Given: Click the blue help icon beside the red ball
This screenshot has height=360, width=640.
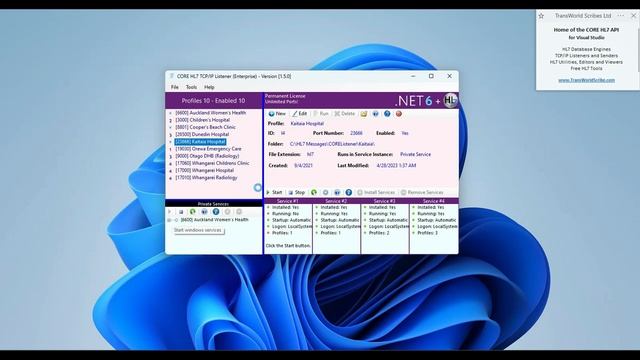Looking at the screenshot, I should click(387, 113).
